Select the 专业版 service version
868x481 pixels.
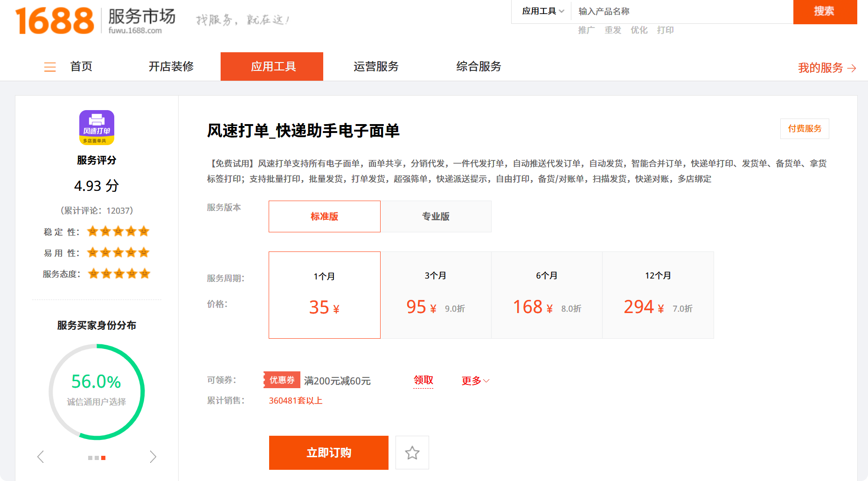point(436,216)
